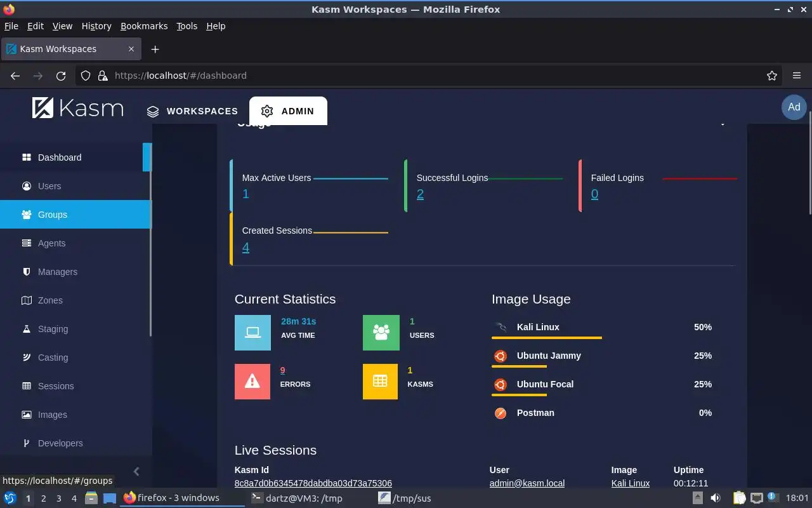Open the View menu
The image size is (812, 508).
(62, 26)
